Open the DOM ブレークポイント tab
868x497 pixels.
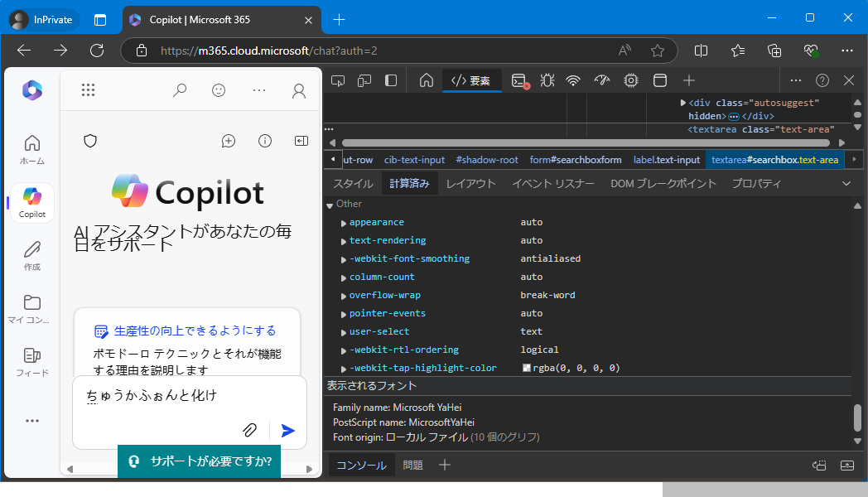pyautogui.click(x=663, y=184)
